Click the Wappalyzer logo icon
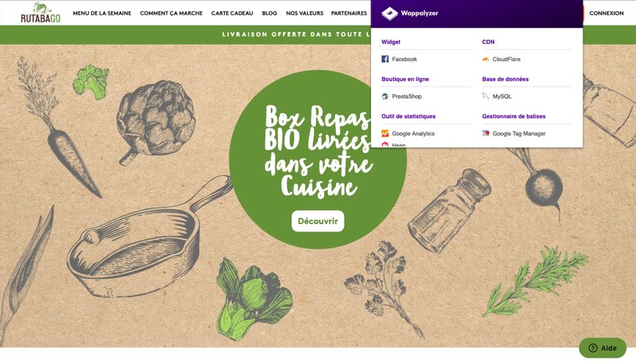Viewport: 636px width, 364px height. (x=390, y=14)
